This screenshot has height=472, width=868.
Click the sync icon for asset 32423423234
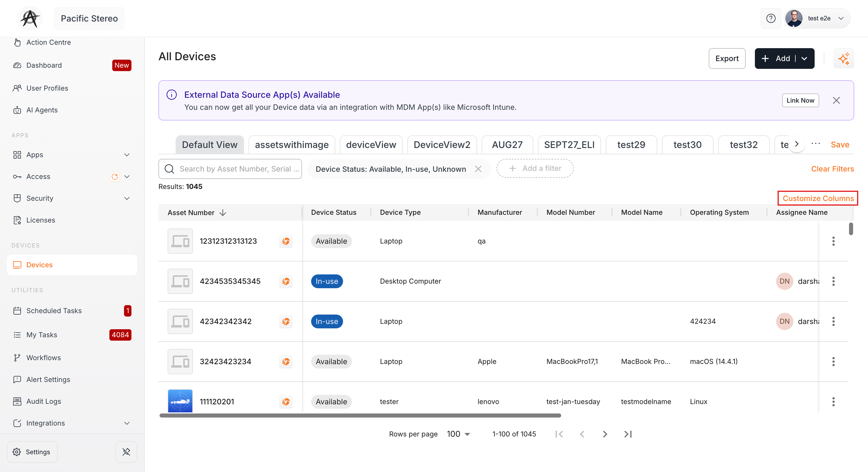tap(286, 362)
